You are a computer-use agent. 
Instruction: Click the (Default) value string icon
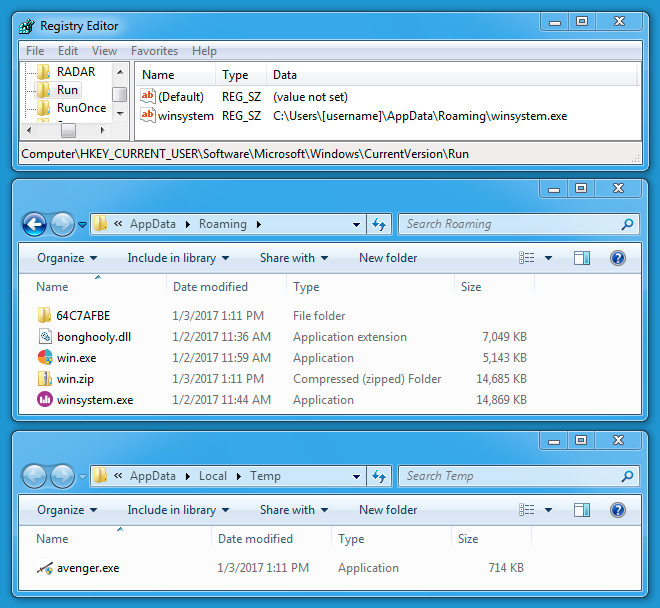click(x=148, y=96)
